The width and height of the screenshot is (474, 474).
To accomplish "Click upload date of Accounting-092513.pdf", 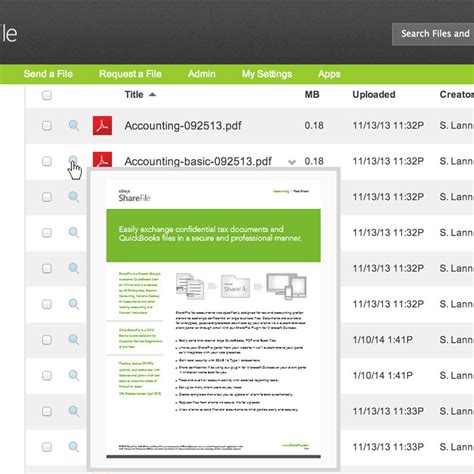I will 388,126.
